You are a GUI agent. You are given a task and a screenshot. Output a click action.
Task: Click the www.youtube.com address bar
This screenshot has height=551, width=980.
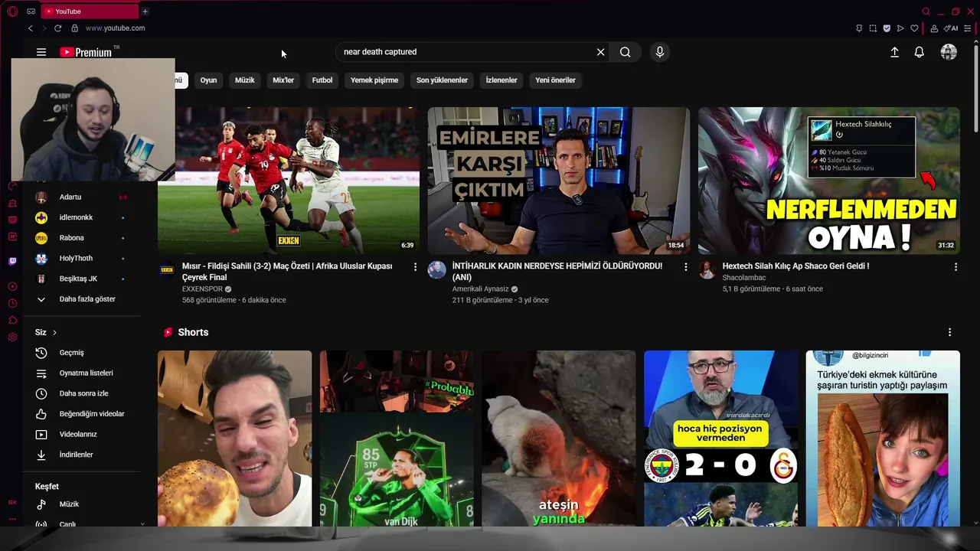coord(115,28)
